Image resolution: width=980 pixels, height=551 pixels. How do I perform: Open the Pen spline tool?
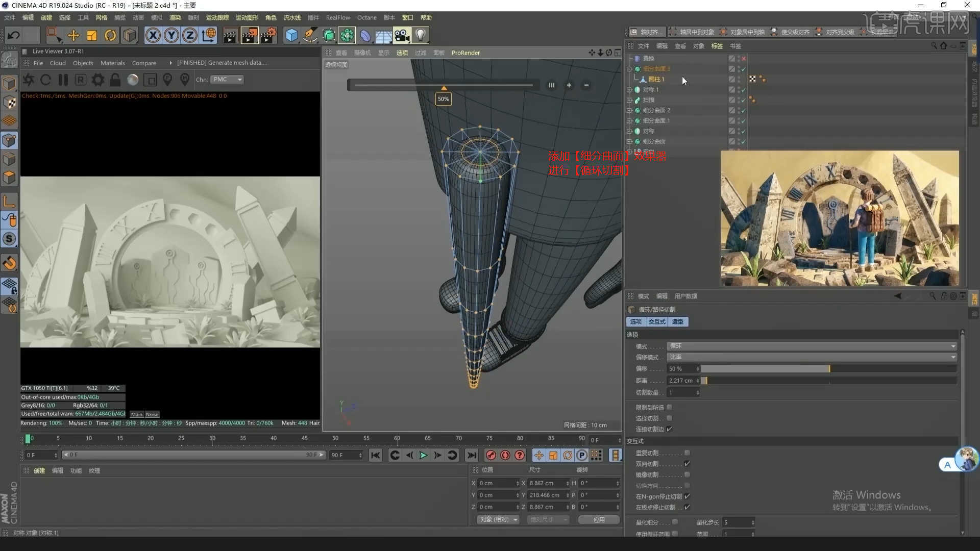click(x=310, y=35)
